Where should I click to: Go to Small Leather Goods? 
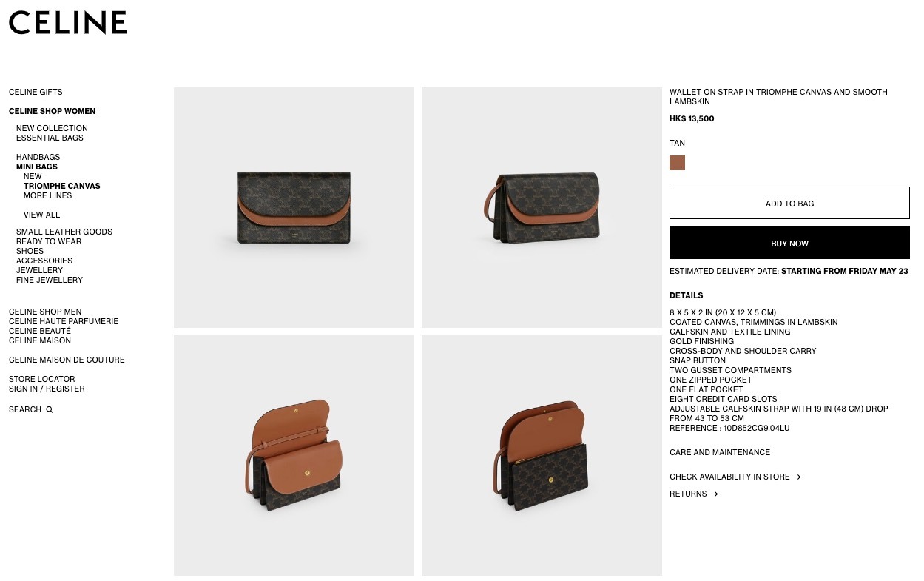(x=64, y=232)
